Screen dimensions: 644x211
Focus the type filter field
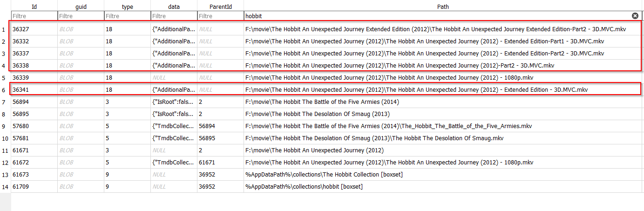127,16
